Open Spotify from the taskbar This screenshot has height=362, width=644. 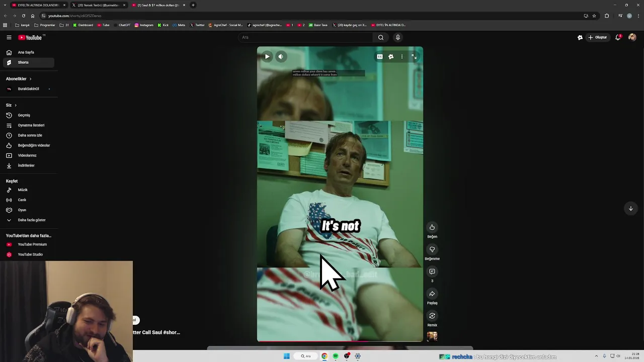coord(336,356)
